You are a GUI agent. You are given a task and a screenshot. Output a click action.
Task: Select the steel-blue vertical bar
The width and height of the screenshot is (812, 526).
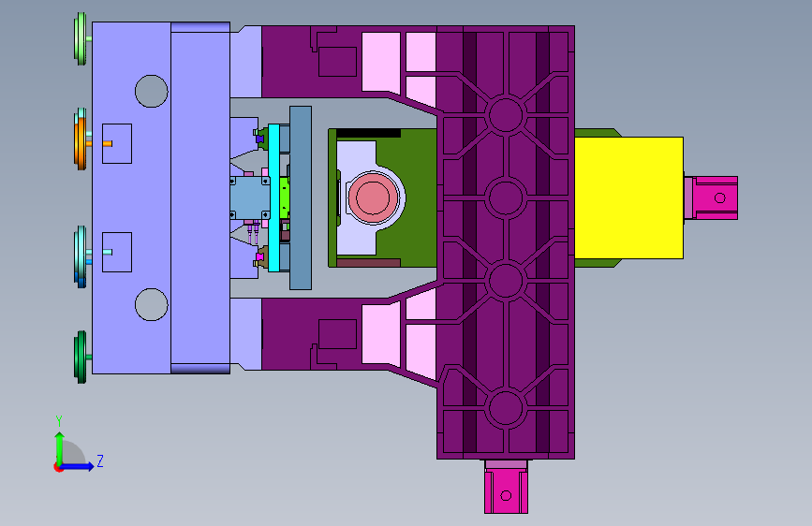(301, 197)
